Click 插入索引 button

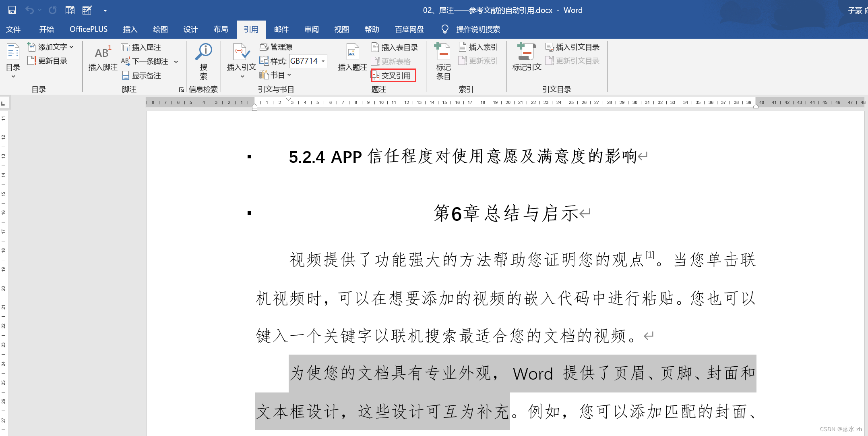tap(478, 47)
